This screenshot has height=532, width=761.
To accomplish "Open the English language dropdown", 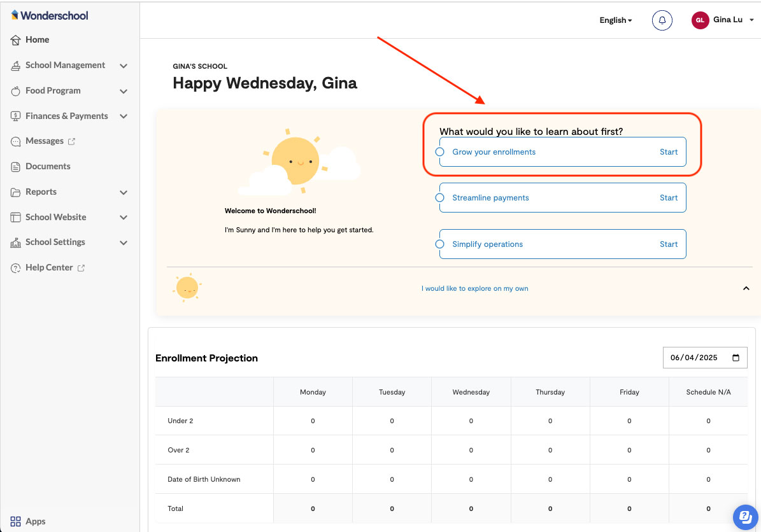I will [615, 20].
